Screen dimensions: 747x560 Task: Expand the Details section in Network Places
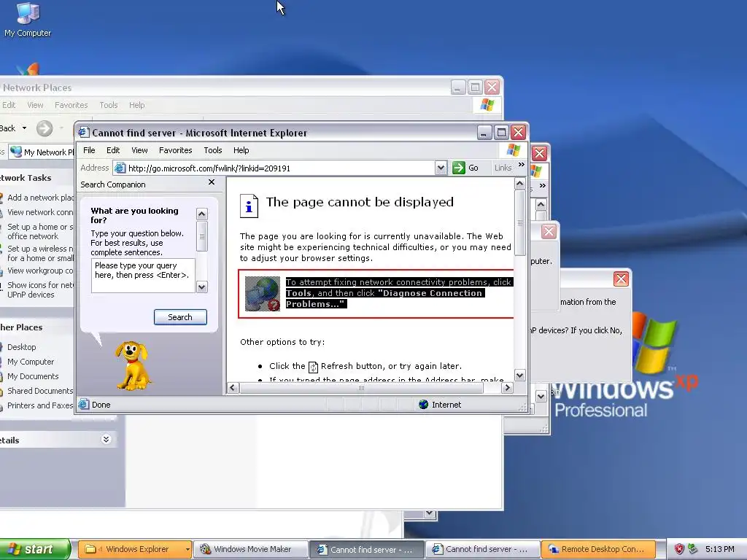106,440
